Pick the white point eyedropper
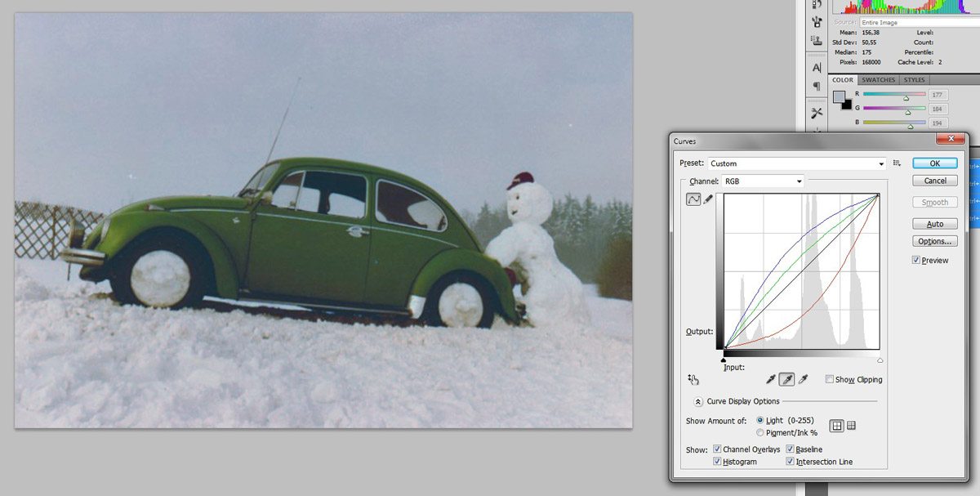The image size is (980, 496). pos(803,379)
